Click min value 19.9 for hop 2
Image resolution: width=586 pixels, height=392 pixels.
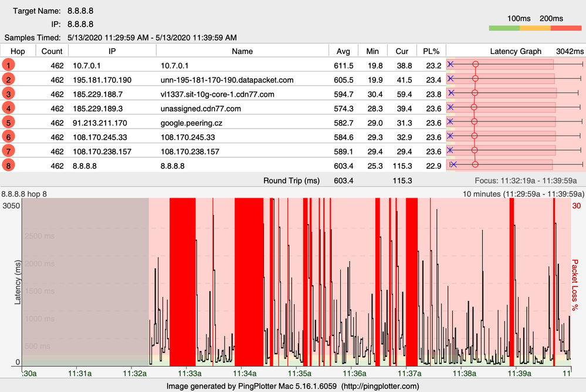[375, 80]
